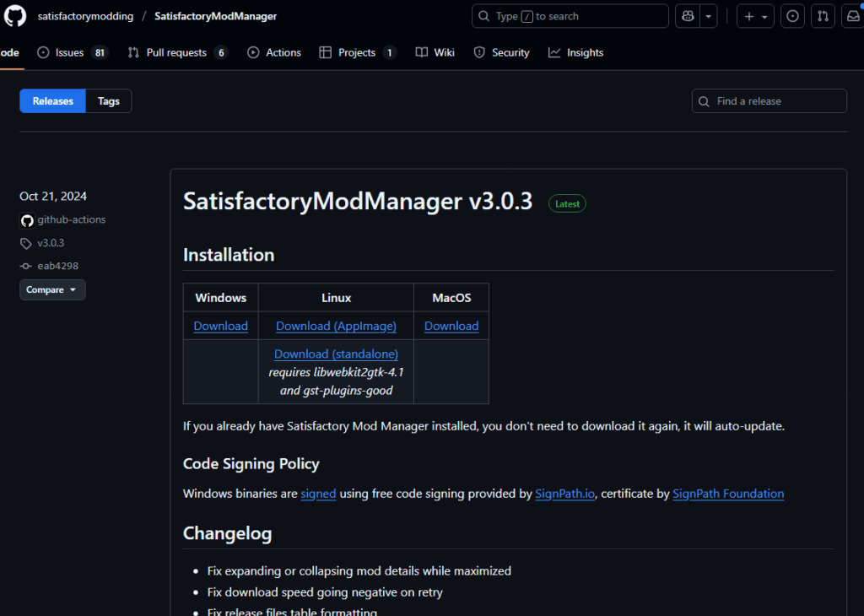Click the global search bar at the top

click(570, 16)
